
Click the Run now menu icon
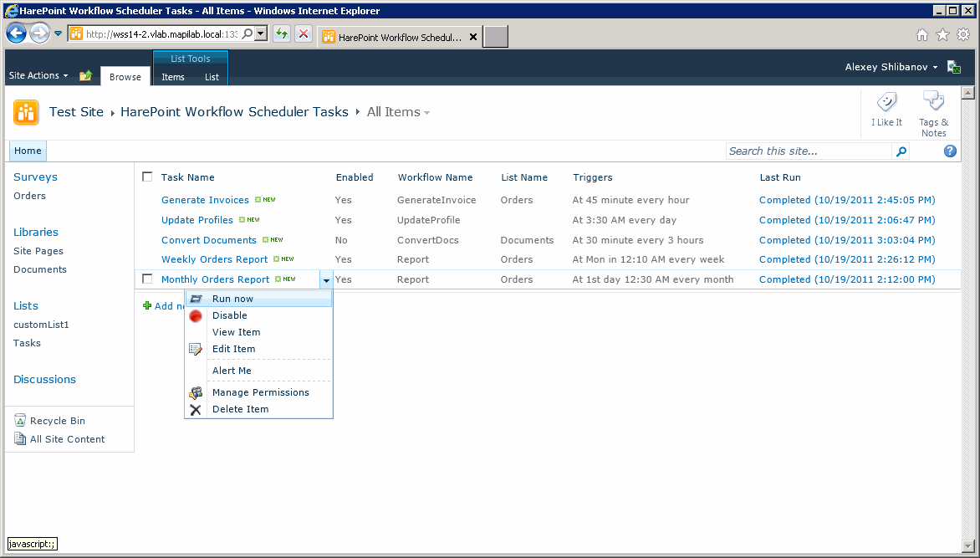[196, 299]
